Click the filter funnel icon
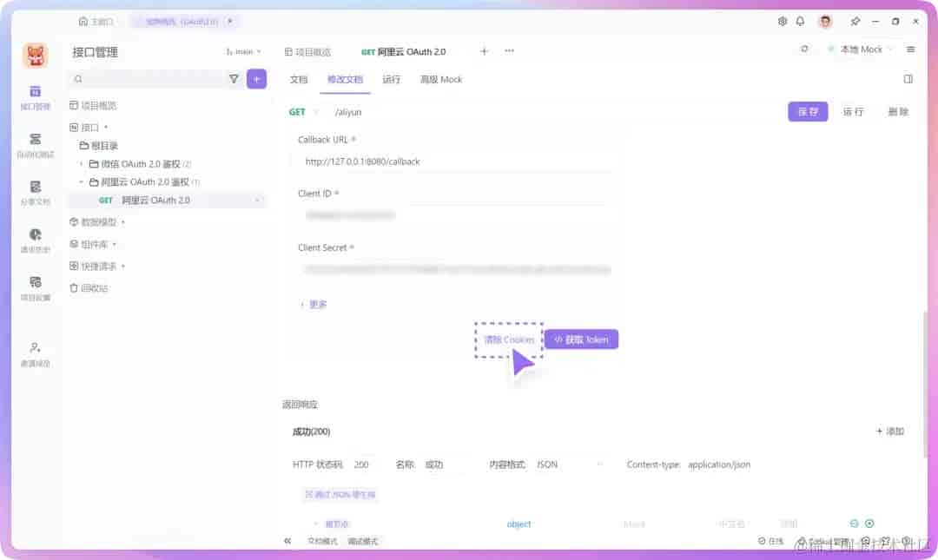Viewport: 938px width, 560px height. (234, 79)
